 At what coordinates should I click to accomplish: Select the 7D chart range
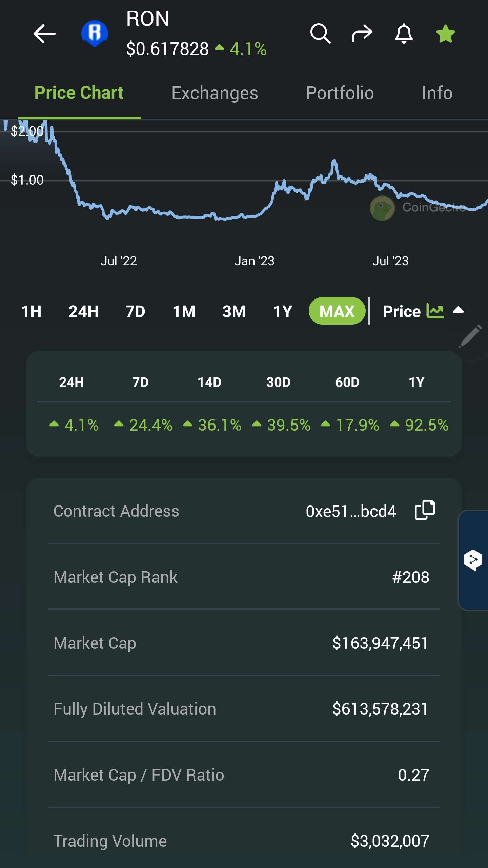[x=135, y=311]
